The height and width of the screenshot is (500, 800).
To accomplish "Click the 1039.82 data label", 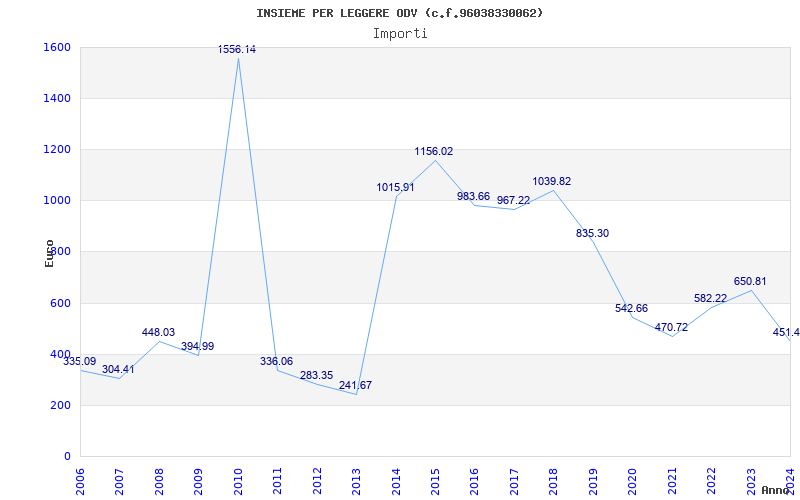I will tap(552, 181).
